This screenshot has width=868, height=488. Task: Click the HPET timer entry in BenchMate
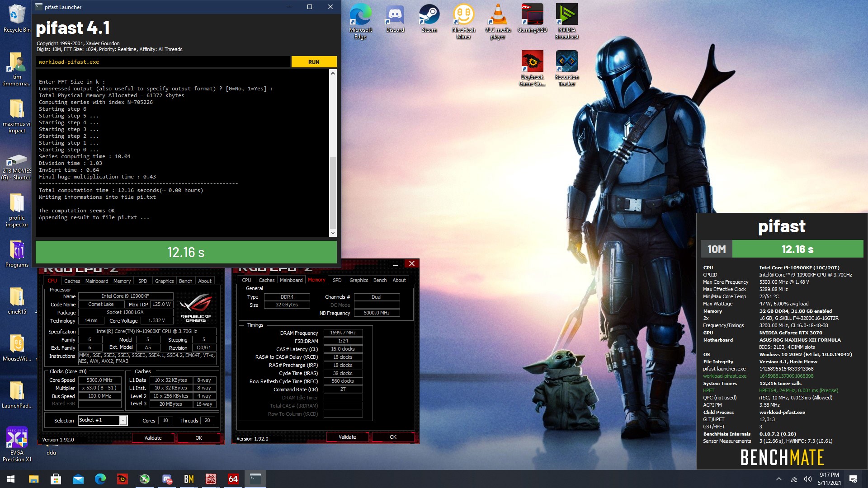click(x=708, y=390)
